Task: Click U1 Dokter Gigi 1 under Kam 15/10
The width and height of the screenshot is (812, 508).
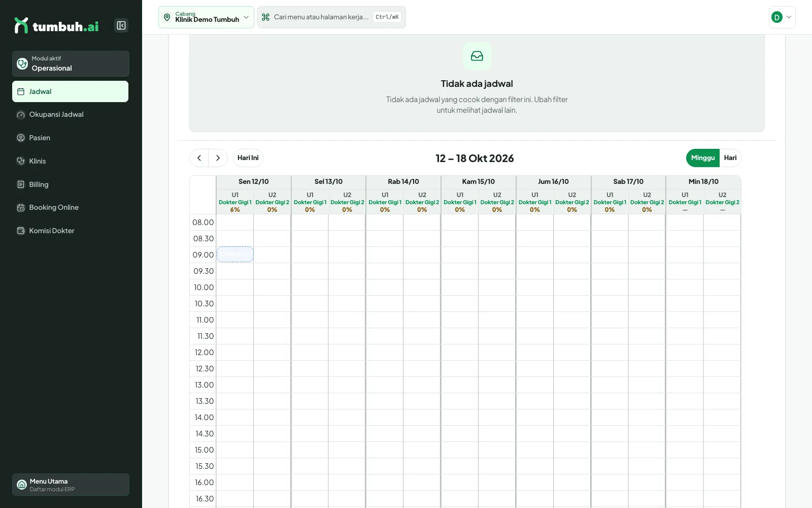Action: 460,202
